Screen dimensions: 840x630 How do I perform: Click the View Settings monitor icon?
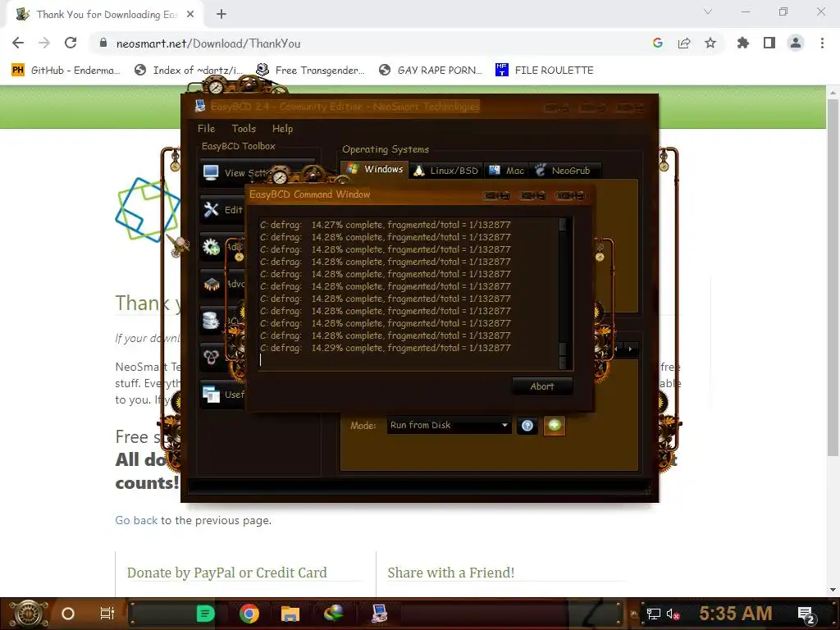click(211, 172)
